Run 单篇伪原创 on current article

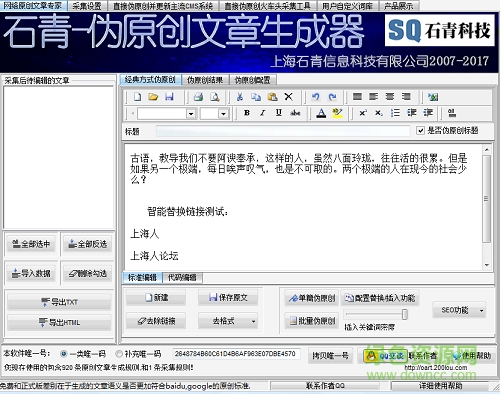(312, 298)
